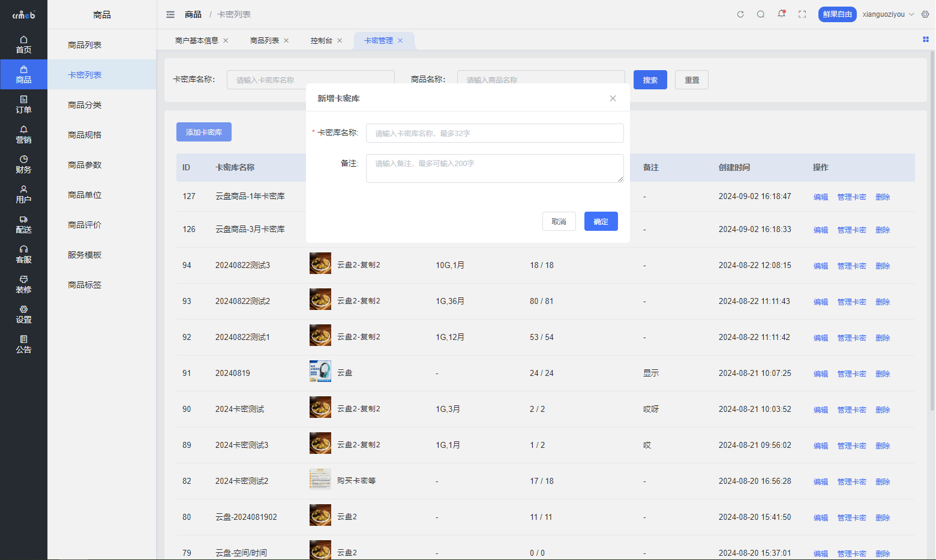Open 商品规格 in the submenu
936x560 pixels.
[102, 134]
